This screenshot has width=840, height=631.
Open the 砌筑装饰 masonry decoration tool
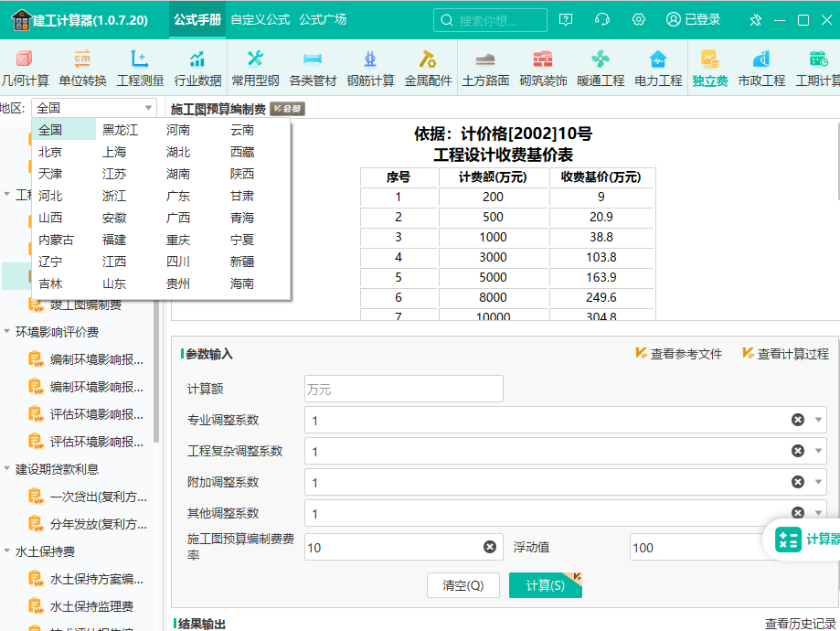[543, 68]
